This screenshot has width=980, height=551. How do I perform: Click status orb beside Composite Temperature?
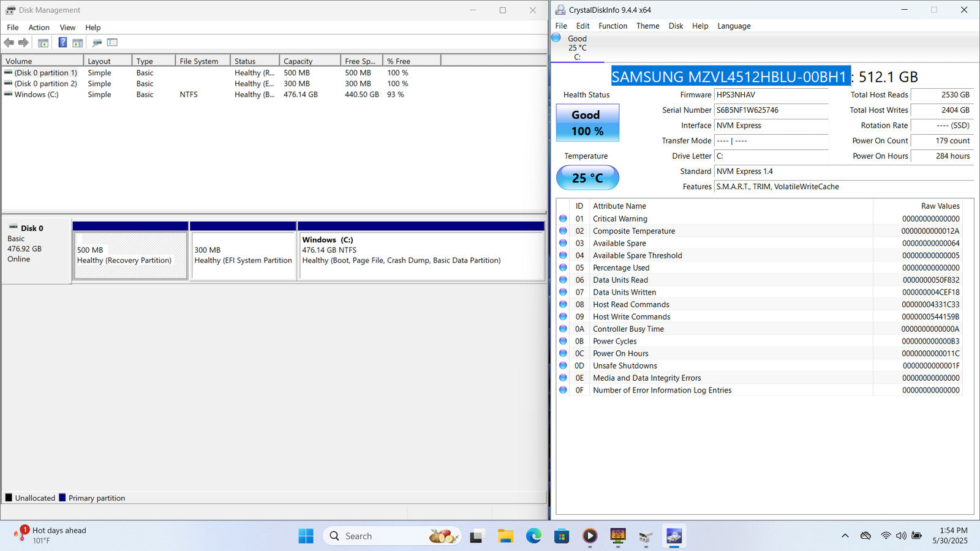click(x=563, y=231)
